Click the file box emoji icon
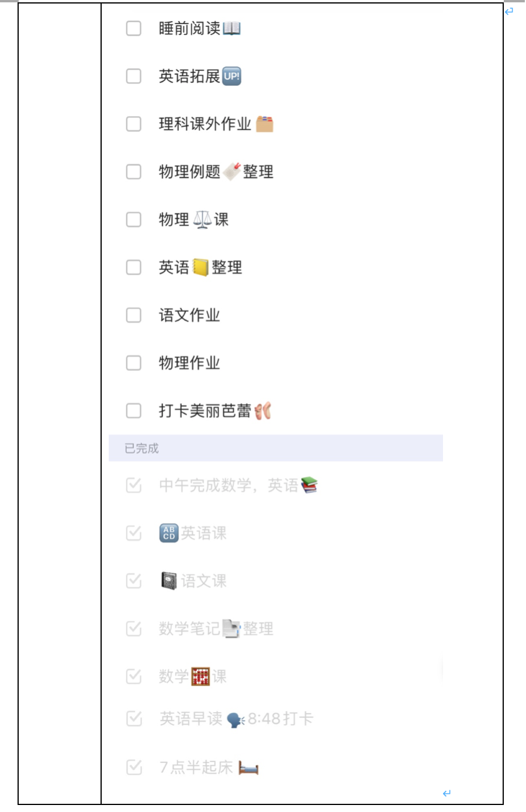Screen dimensions: 526x812 (x=264, y=124)
